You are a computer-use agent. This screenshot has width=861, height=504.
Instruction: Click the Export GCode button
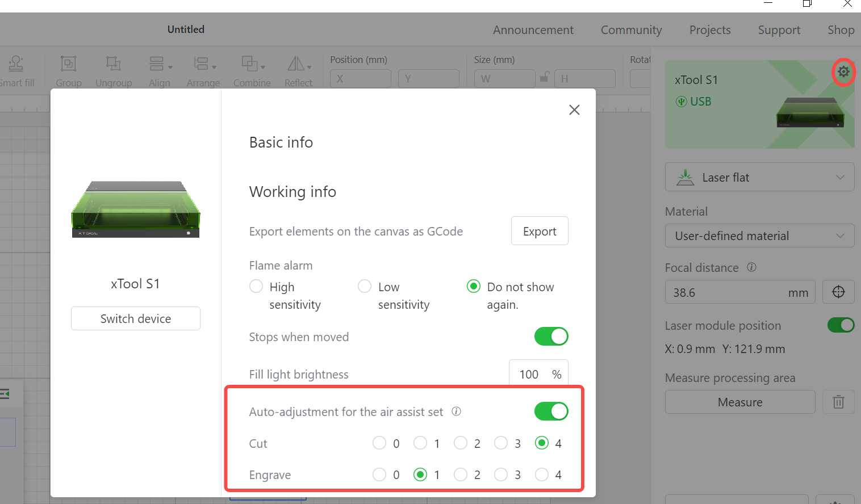(x=540, y=231)
